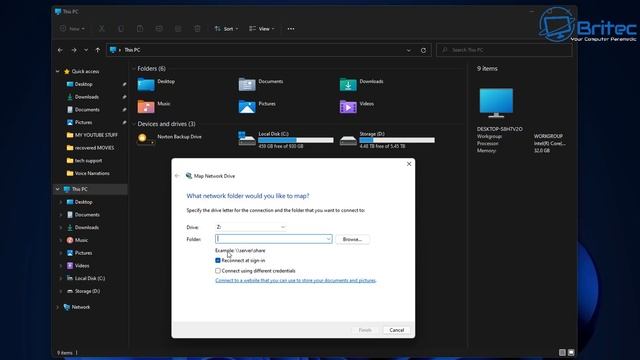Image resolution: width=640 pixels, height=360 pixels.
Task: Collapse the Folders (6) group
Action: pos(134,69)
